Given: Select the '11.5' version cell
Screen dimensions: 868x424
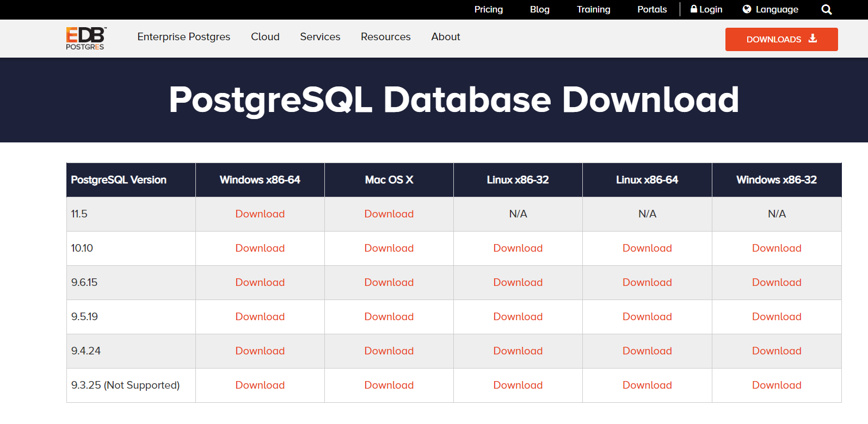Looking at the screenshot, I should tap(131, 214).
